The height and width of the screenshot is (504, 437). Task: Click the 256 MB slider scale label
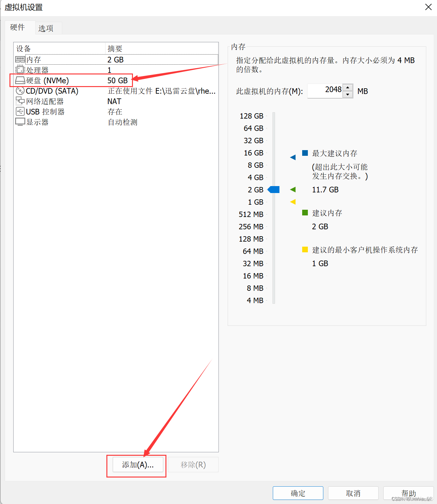[251, 227]
